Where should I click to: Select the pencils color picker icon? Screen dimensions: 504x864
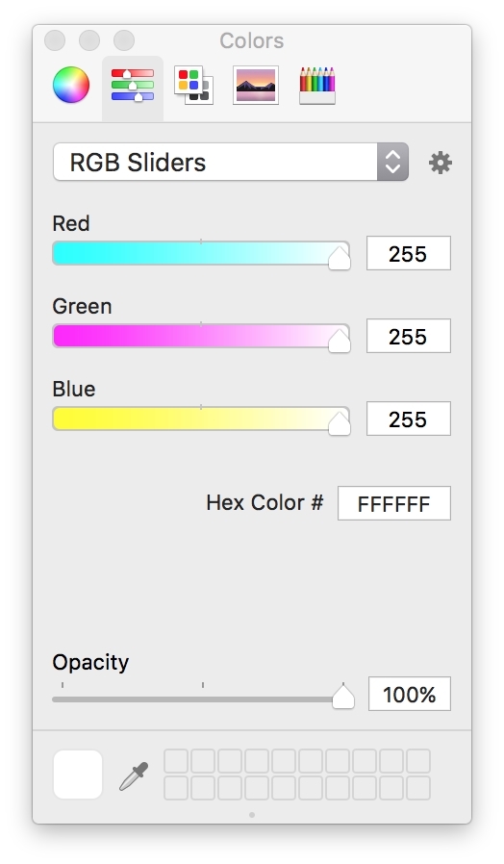[317, 86]
